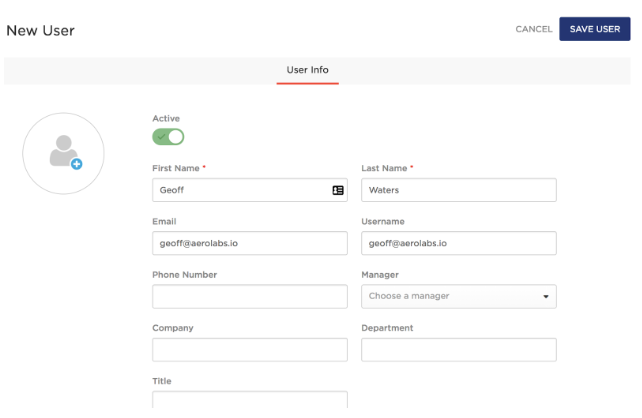Select the empty Phone Number field

250,296
